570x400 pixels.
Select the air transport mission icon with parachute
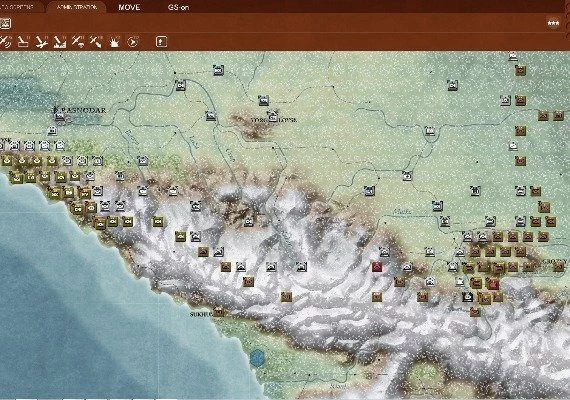point(78,42)
